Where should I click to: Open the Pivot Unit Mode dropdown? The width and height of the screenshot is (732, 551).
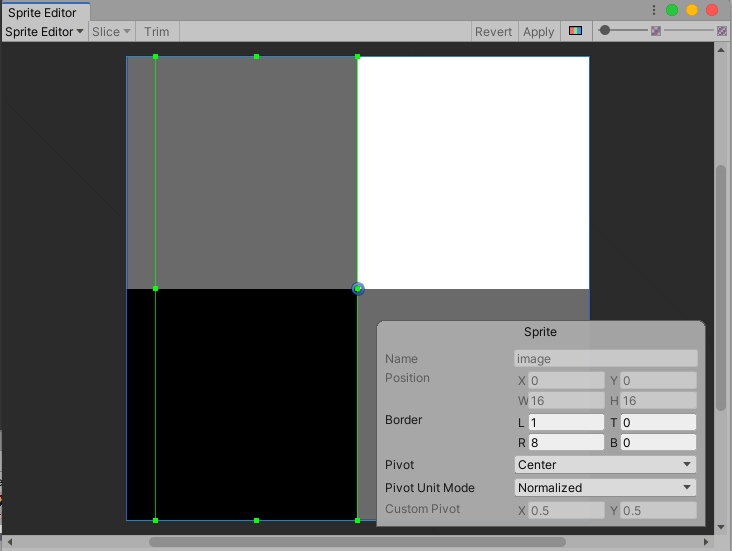605,487
